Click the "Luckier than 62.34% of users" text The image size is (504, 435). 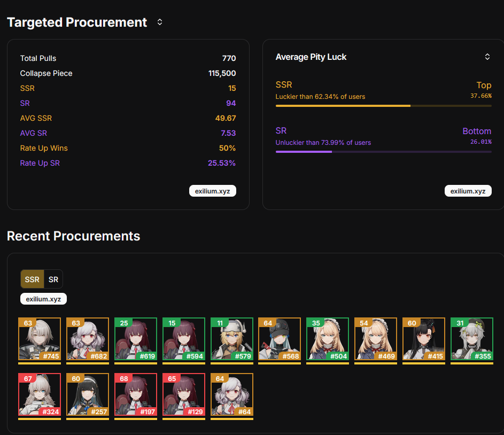(x=320, y=97)
